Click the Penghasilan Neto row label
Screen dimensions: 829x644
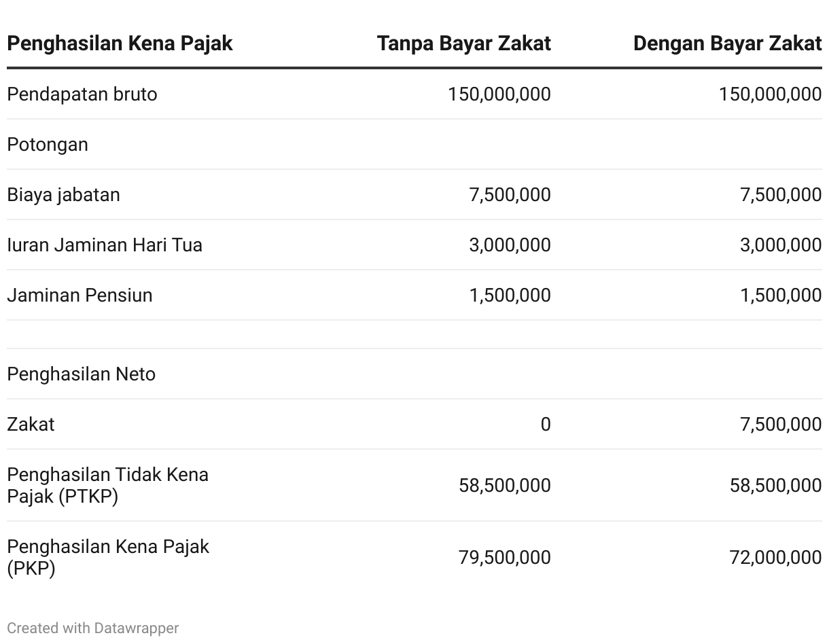point(82,374)
